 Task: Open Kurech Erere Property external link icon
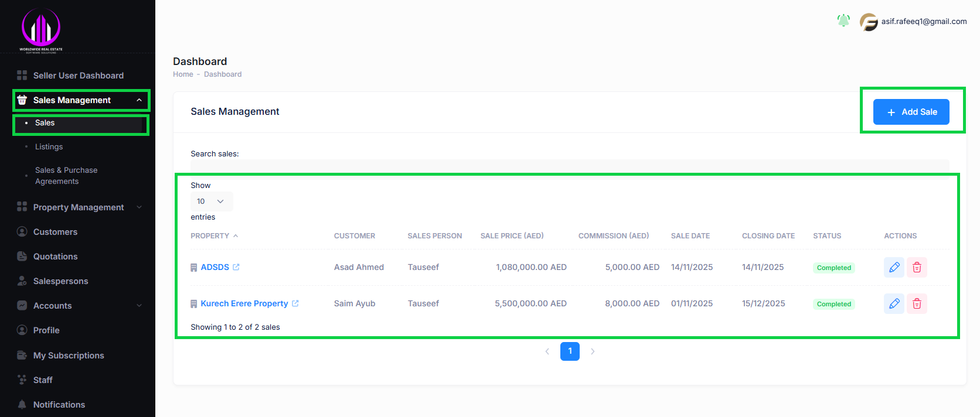pos(295,303)
